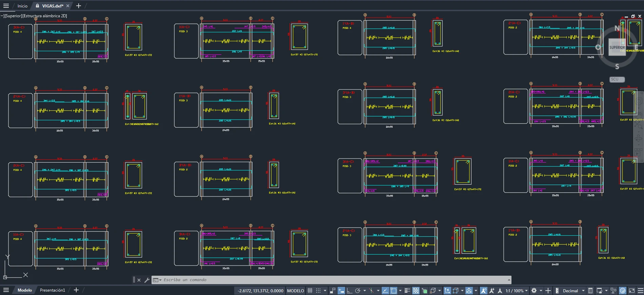Click the lineweight display icon
The image size is (644, 295).
click(407, 291)
